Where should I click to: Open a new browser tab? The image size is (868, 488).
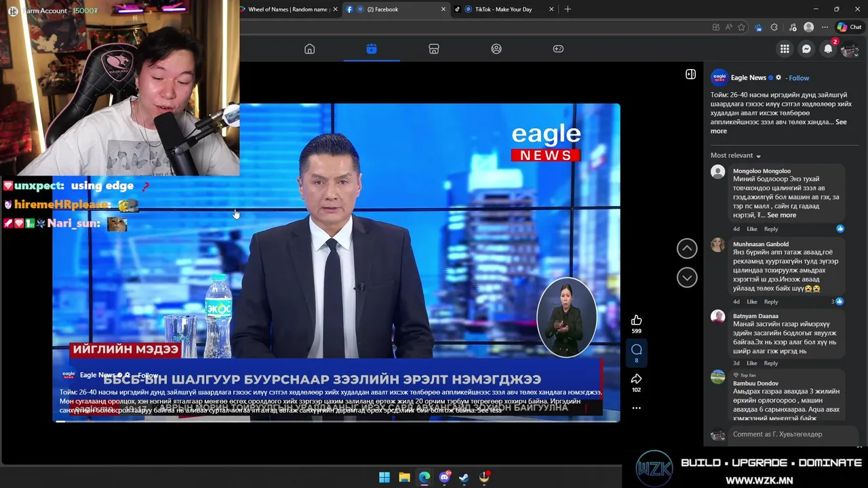pyautogui.click(x=568, y=9)
